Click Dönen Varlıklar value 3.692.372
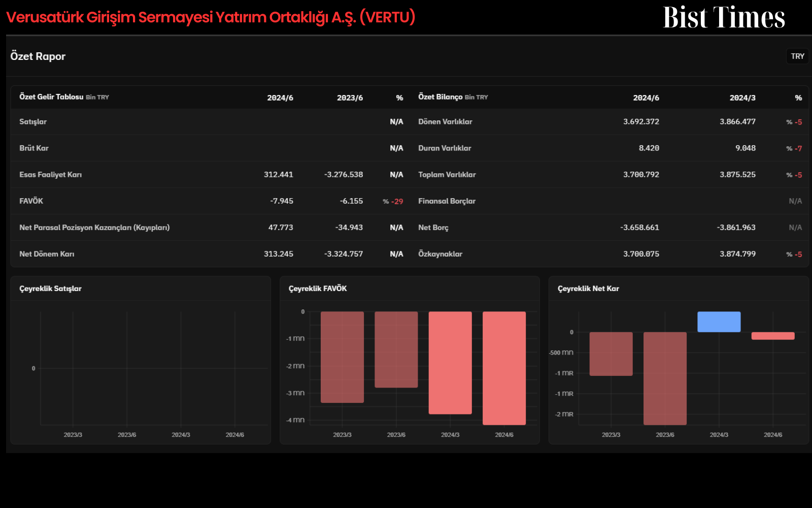Viewport: 812px width, 508px height. coord(641,122)
